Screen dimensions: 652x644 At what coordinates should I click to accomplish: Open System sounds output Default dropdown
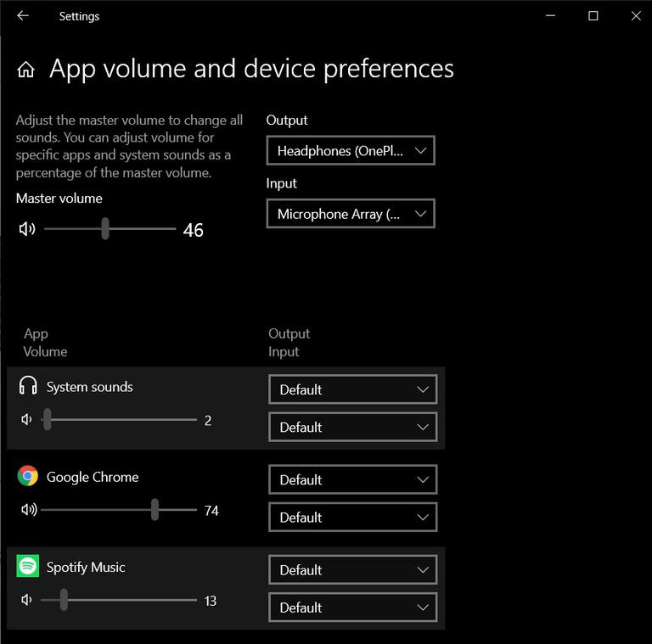(x=352, y=389)
